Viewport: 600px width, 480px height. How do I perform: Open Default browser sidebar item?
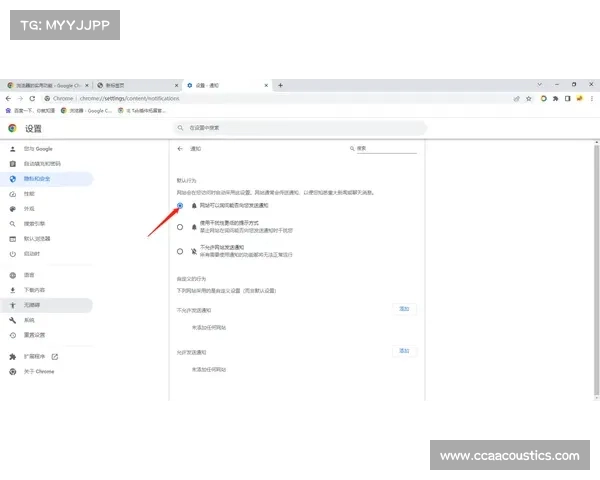tap(46, 239)
